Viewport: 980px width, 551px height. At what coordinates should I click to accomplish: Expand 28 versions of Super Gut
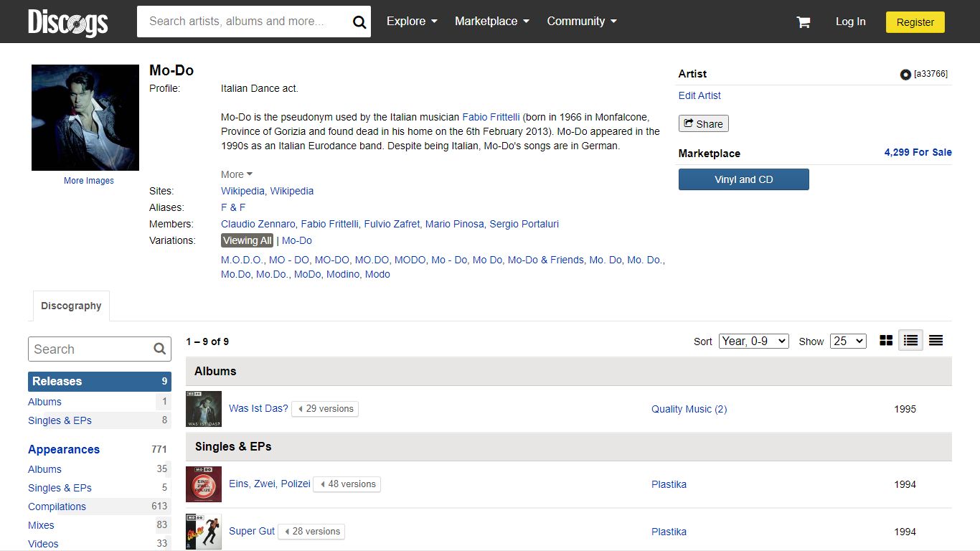point(312,532)
